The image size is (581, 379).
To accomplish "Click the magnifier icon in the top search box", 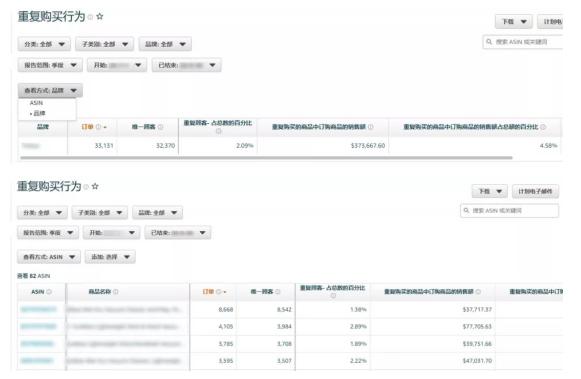I will (489, 42).
